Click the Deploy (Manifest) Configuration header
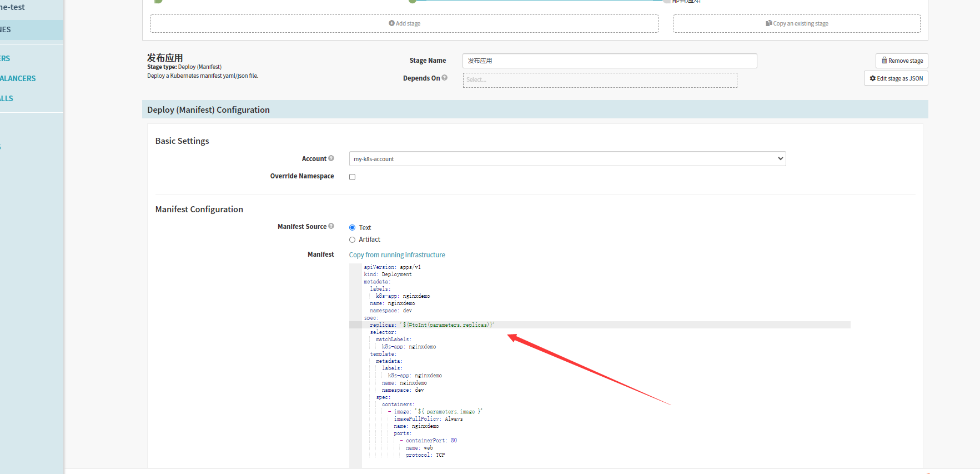Image resolution: width=980 pixels, height=474 pixels. (535, 109)
